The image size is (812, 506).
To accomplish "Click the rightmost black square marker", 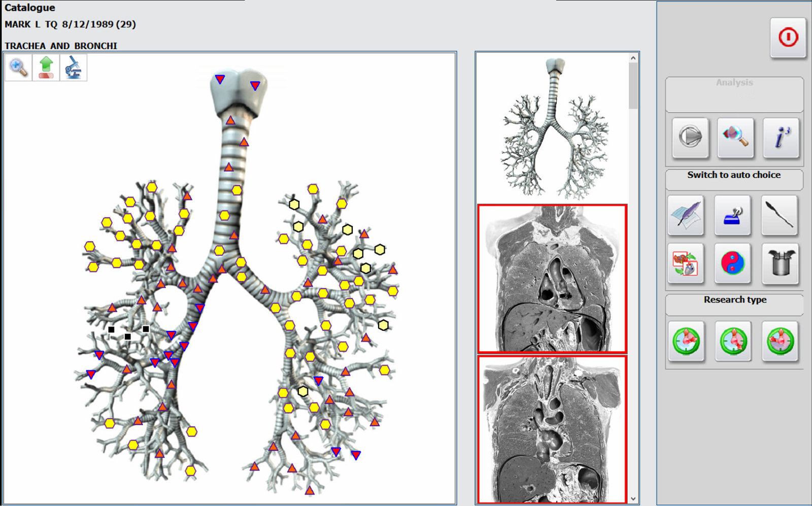I will (146, 329).
